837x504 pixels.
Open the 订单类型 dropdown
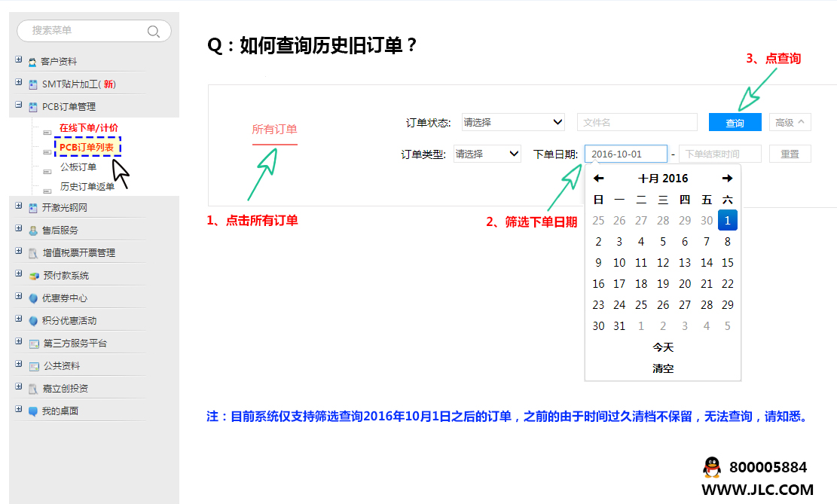(x=487, y=154)
